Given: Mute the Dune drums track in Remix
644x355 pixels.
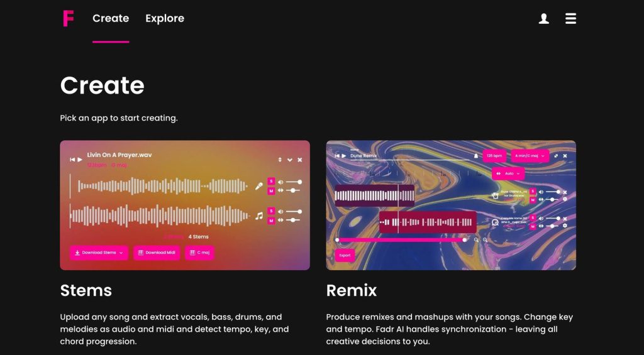Looking at the screenshot, I should [533, 200].
